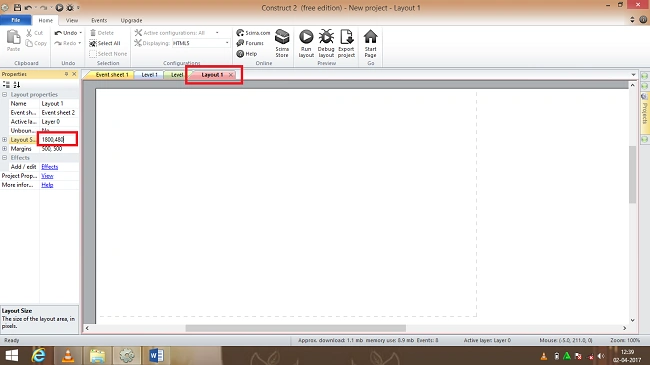Click the Project Properties View link

point(47,176)
